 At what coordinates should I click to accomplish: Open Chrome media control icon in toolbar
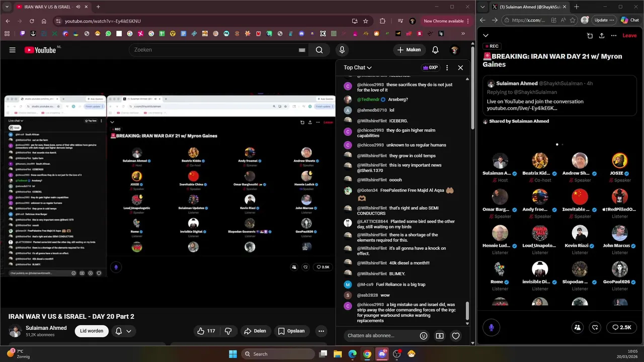point(400,21)
